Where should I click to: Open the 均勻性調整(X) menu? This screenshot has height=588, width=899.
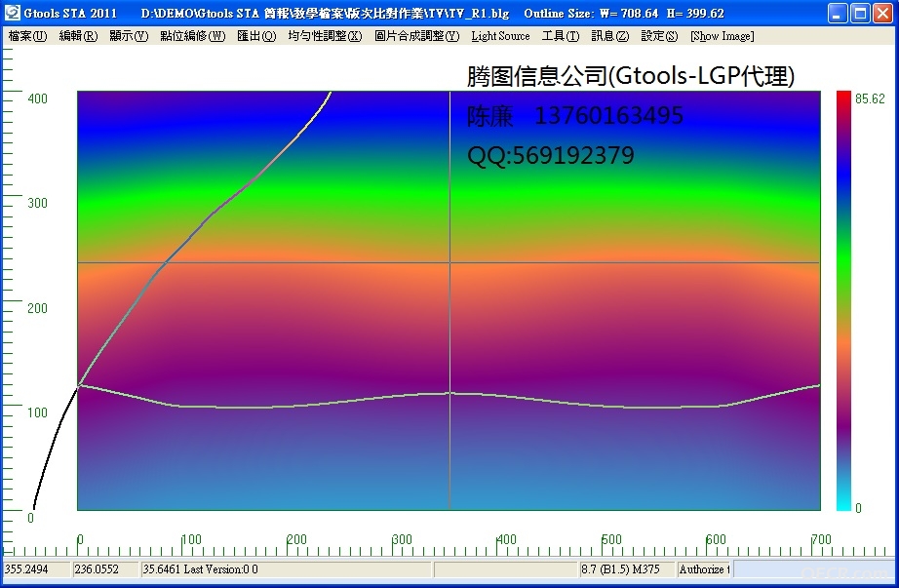[325, 36]
